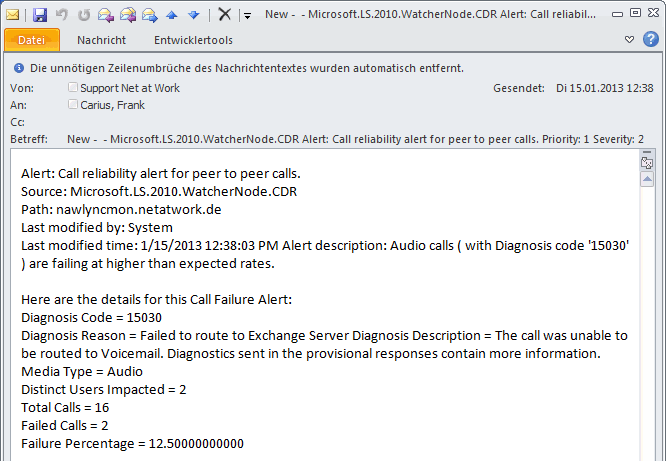Click the Save floppy disk icon

point(40,15)
